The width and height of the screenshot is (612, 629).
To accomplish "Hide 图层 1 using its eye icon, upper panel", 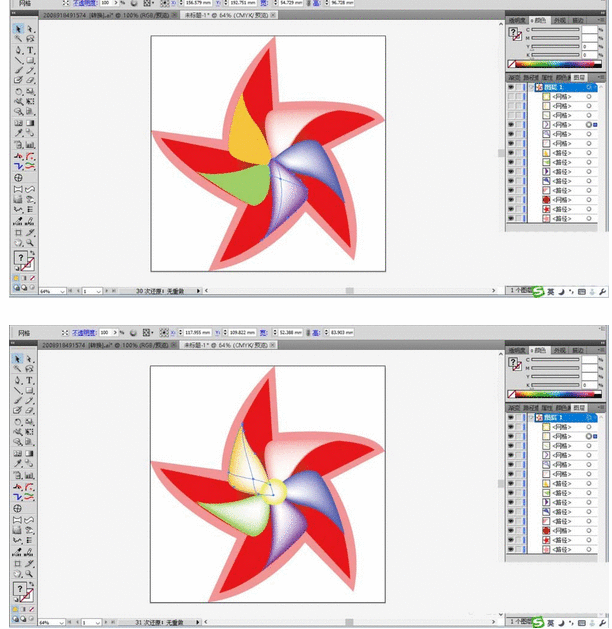I will click(511, 87).
